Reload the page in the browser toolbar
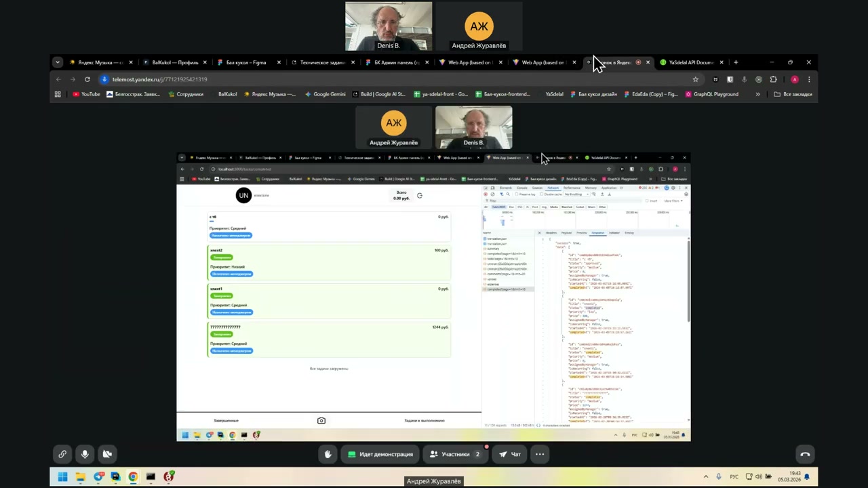The height and width of the screenshot is (488, 868). tap(87, 79)
